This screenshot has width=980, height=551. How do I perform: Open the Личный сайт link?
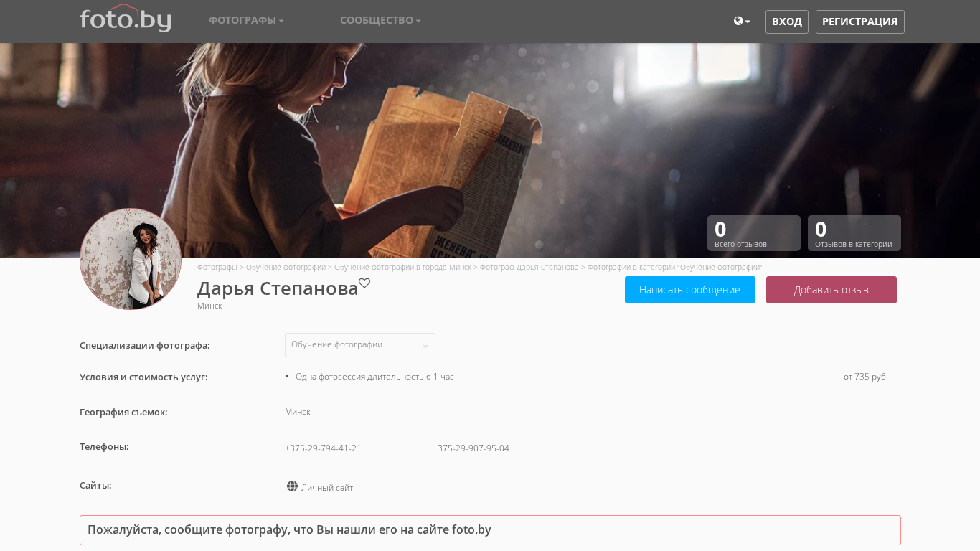pyautogui.click(x=327, y=488)
